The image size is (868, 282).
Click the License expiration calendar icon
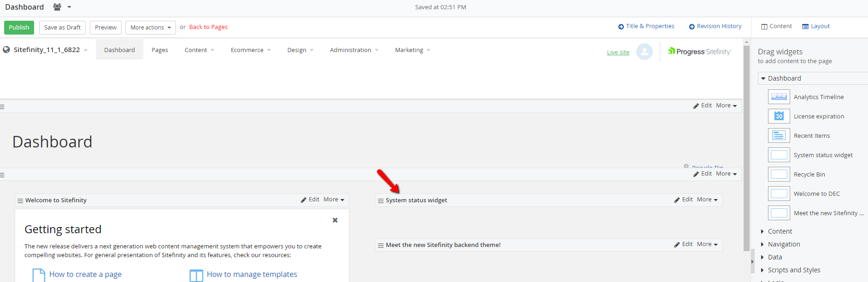pyautogui.click(x=779, y=116)
